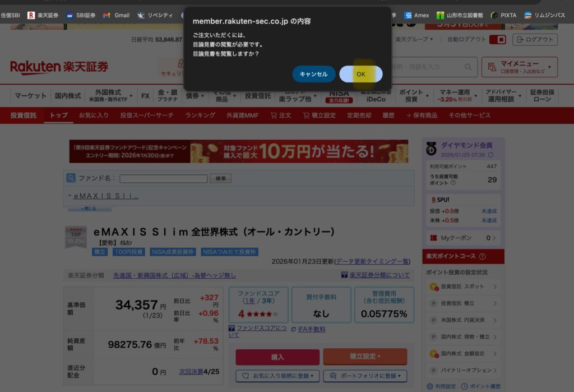Click the help icon beside 楽天ポイントコース
The height and width of the screenshot is (392, 574).
pyautogui.click(x=483, y=256)
